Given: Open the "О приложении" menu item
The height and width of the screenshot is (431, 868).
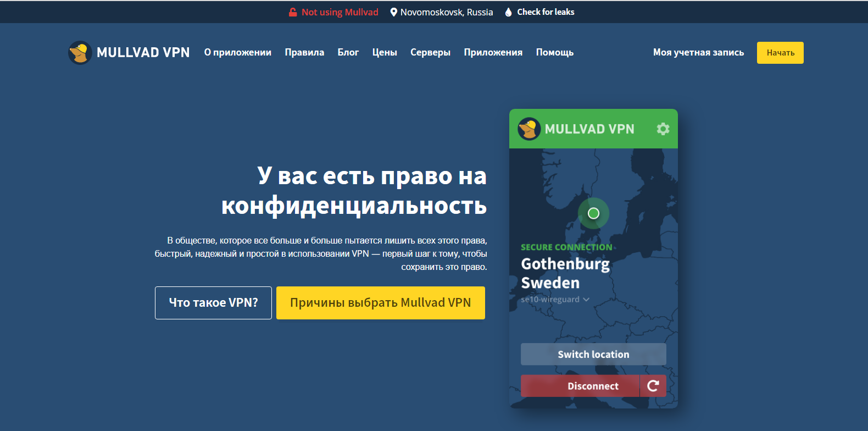Looking at the screenshot, I should coord(238,52).
